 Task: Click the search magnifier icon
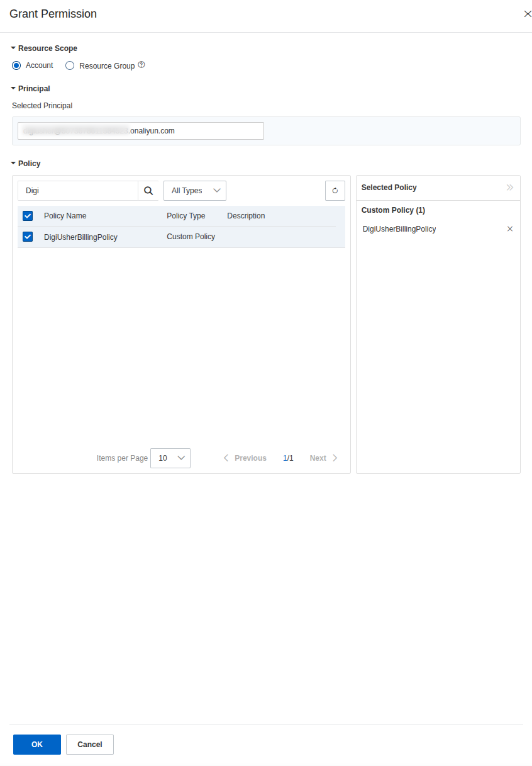tap(148, 191)
